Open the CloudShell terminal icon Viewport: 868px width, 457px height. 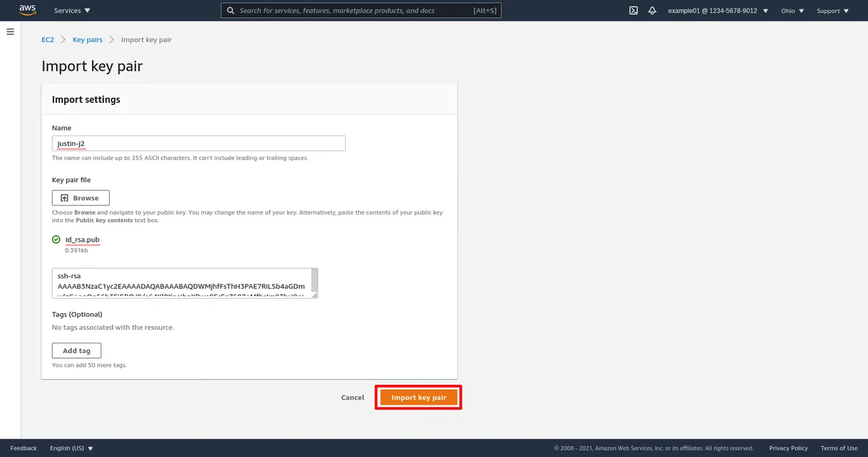click(633, 11)
